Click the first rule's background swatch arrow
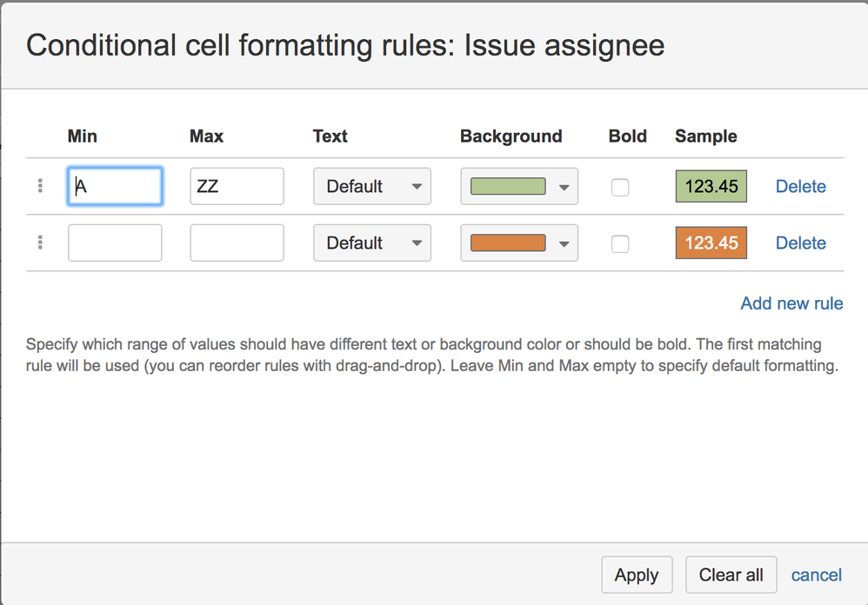 (x=565, y=186)
